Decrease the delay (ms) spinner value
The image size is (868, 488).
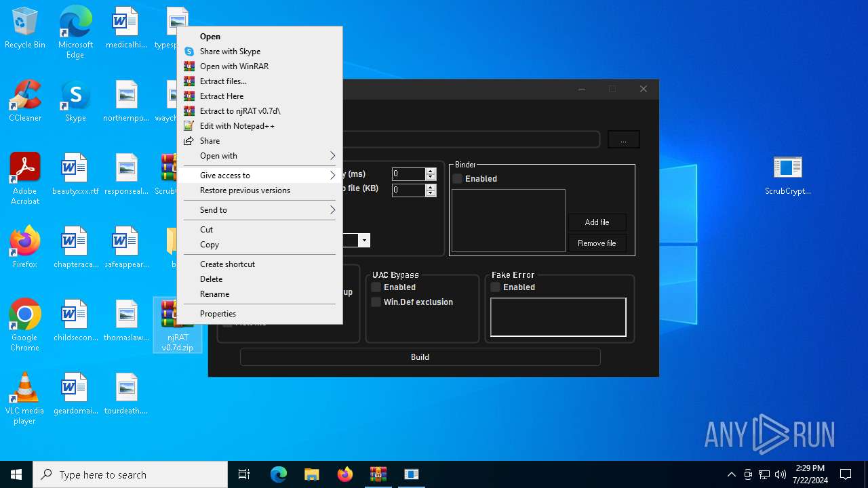431,177
